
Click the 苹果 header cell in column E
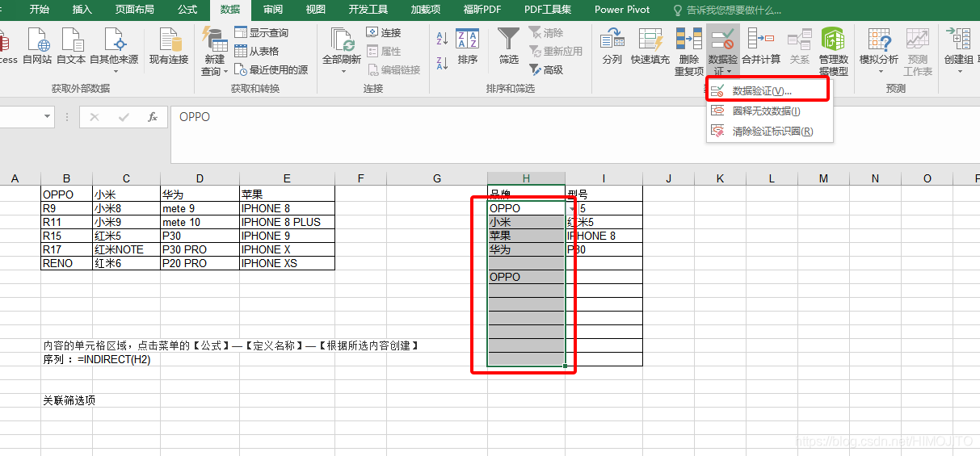[x=287, y=195]
